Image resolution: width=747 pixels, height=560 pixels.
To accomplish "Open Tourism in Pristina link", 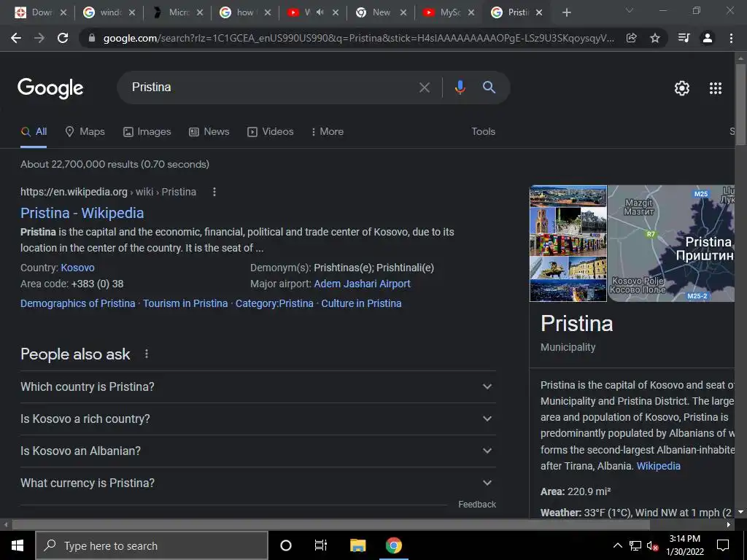I will point(185,303).
